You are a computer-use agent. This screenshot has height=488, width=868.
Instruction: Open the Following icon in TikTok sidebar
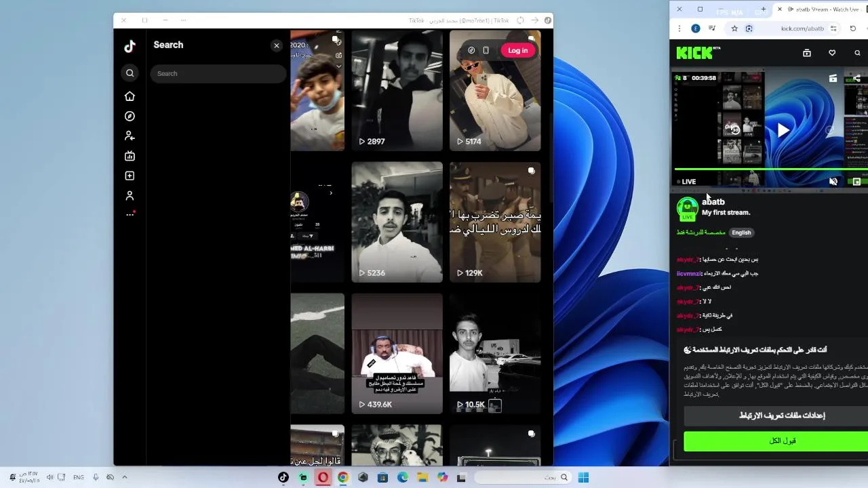[130, 136]
